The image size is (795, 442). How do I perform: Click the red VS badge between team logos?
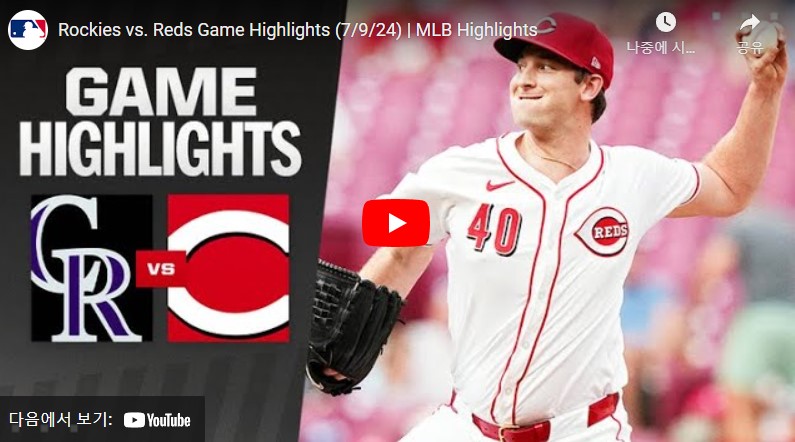161,269
